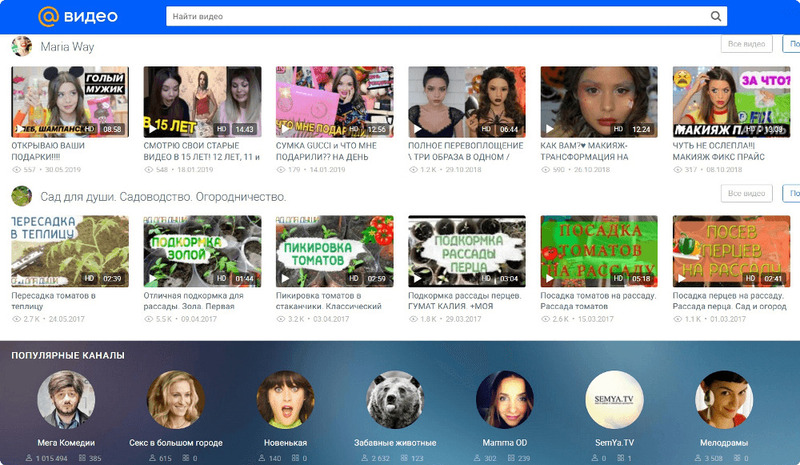Open title Посадка томатов на рассаду

click(x=598, y=301)
